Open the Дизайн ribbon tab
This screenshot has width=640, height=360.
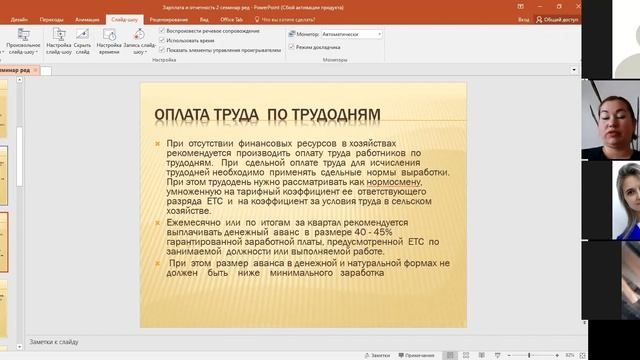click(x=19, y=19)
